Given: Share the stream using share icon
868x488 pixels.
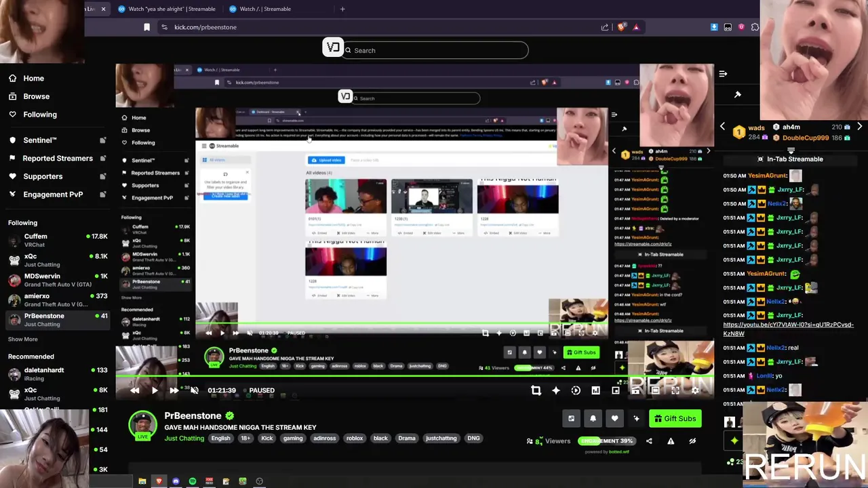Looking at the screenshot, I should 649,441.
